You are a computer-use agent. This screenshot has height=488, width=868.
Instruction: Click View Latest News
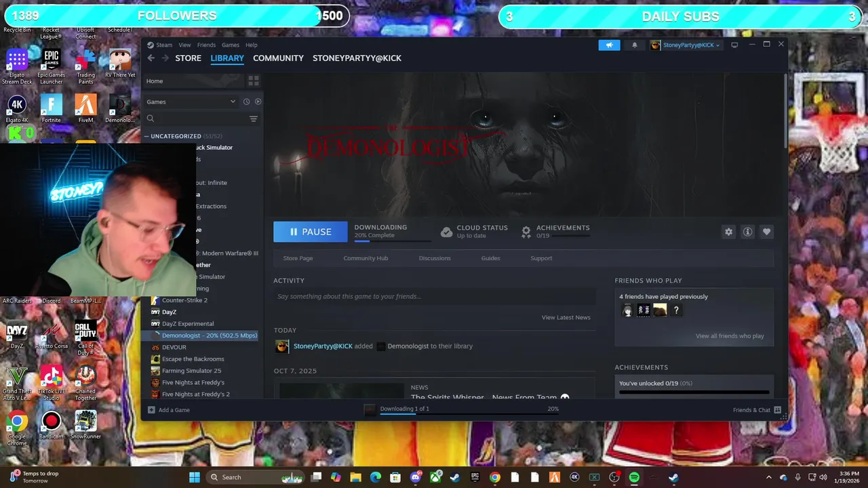(566, 317)
